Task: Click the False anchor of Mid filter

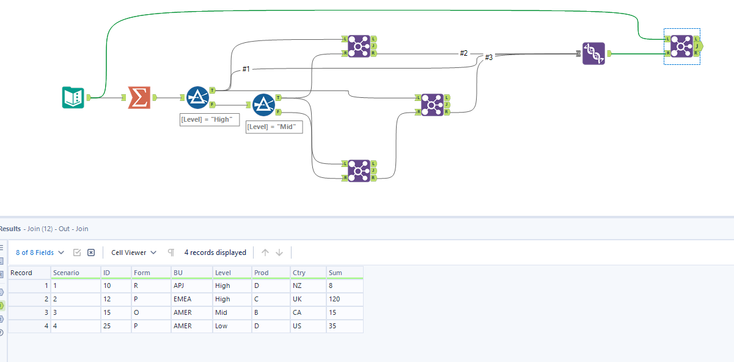Action: pos(278,112)
